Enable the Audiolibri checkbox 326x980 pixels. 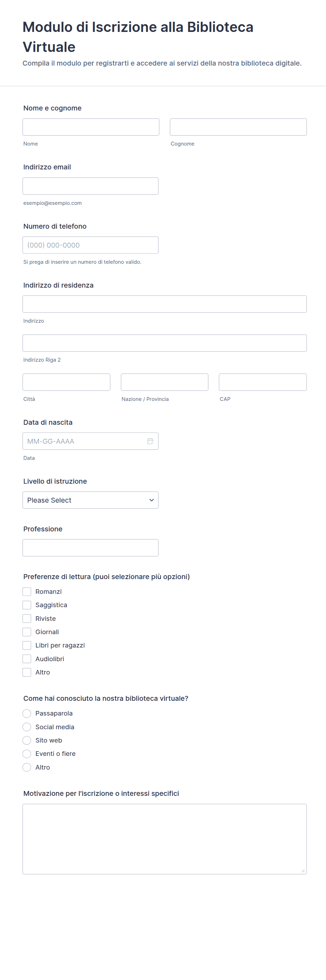coord(27,658)
